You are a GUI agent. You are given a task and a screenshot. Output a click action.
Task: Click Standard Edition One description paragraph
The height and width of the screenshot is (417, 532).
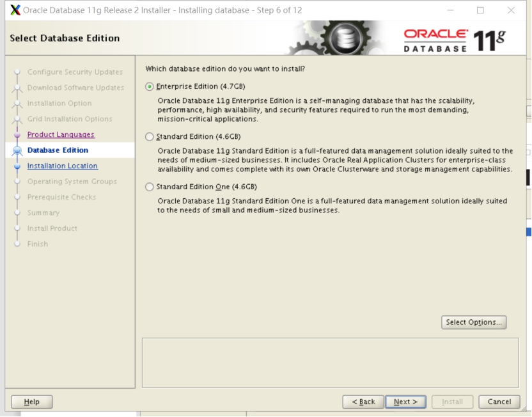pos(332,205)
